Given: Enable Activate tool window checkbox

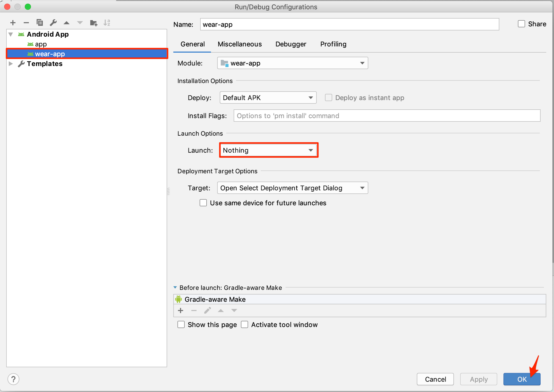Looking at the screenshot, I should point(245,324).
